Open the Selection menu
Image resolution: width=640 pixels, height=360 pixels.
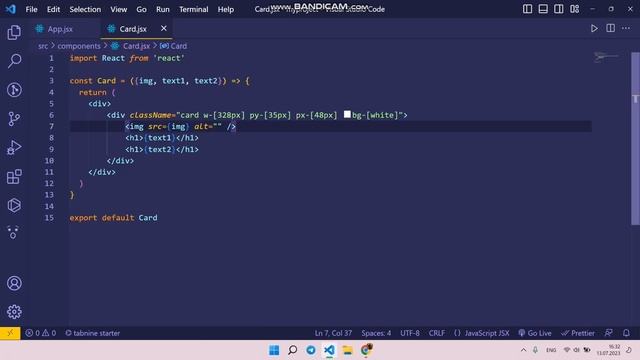[x=85, y=9]
